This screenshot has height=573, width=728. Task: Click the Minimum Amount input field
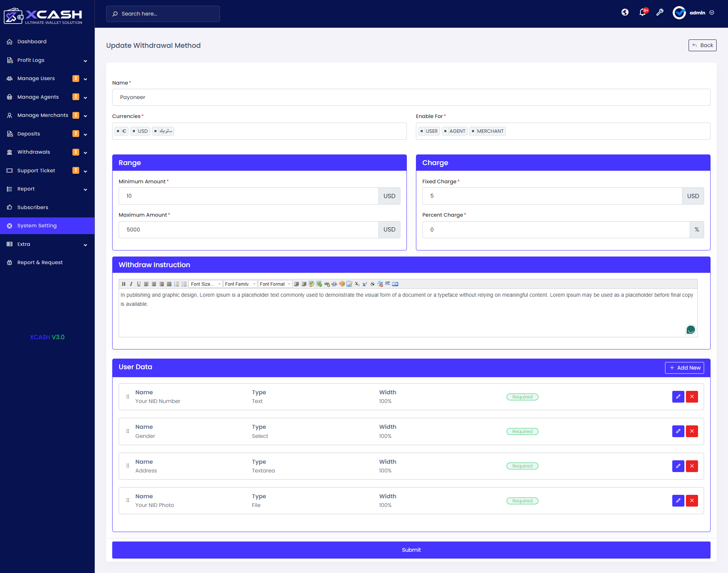point(248,196)
